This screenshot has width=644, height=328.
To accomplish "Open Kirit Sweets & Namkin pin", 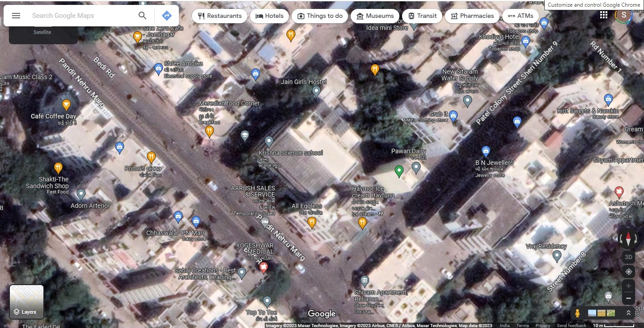I will tap(608, 100).
